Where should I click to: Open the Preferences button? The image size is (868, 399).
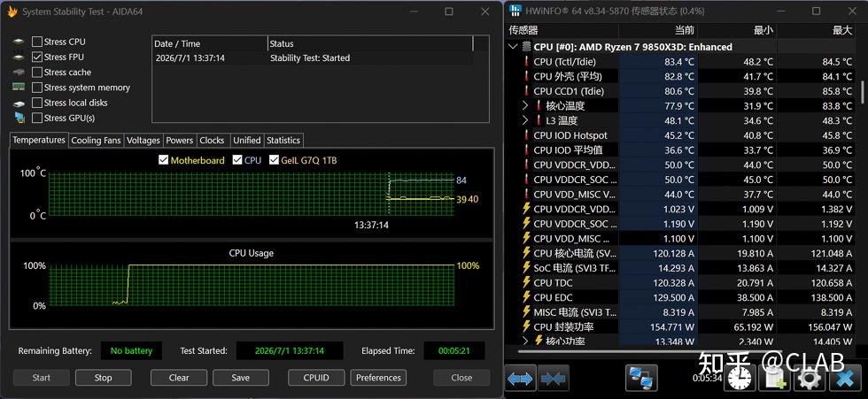(378, 378)
